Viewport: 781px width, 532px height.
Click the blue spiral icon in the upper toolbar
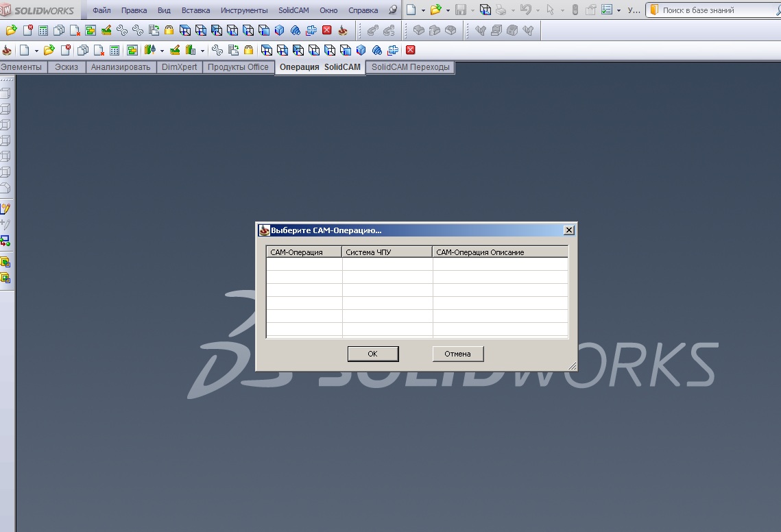pos(296,31)
